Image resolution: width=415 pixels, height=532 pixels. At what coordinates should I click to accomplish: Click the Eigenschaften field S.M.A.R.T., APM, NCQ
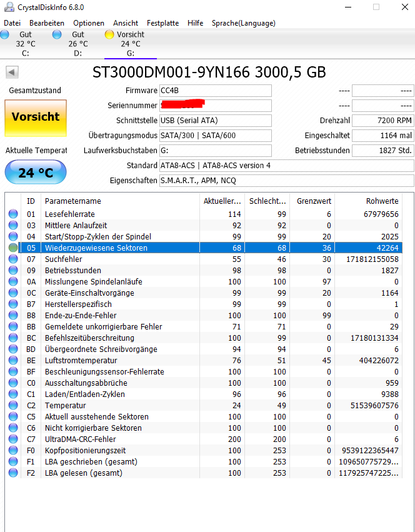coord(287,181)
